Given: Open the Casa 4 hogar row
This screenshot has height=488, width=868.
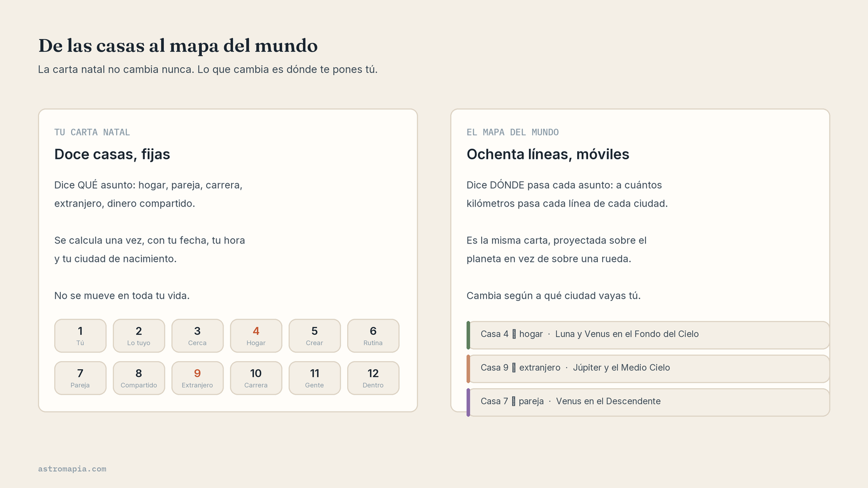Looking at the screenshot, I should pyautogui.click(x=648, y=335).
